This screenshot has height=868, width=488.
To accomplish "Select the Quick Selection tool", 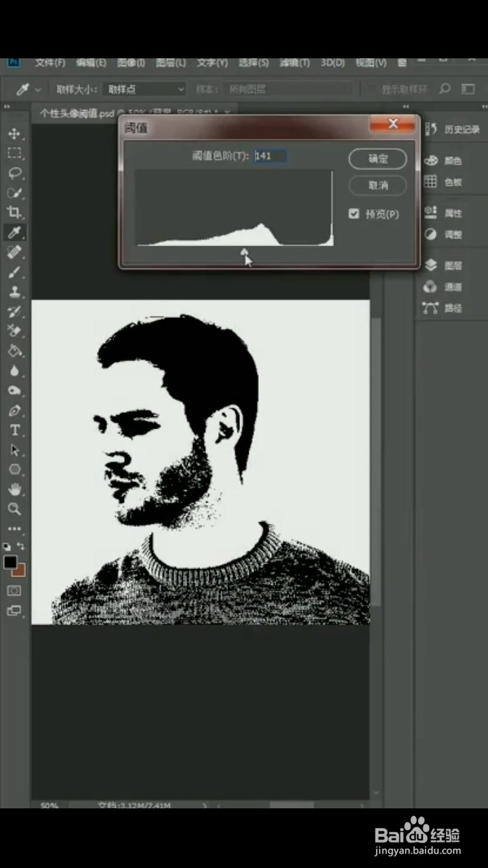I will [14, 193].
